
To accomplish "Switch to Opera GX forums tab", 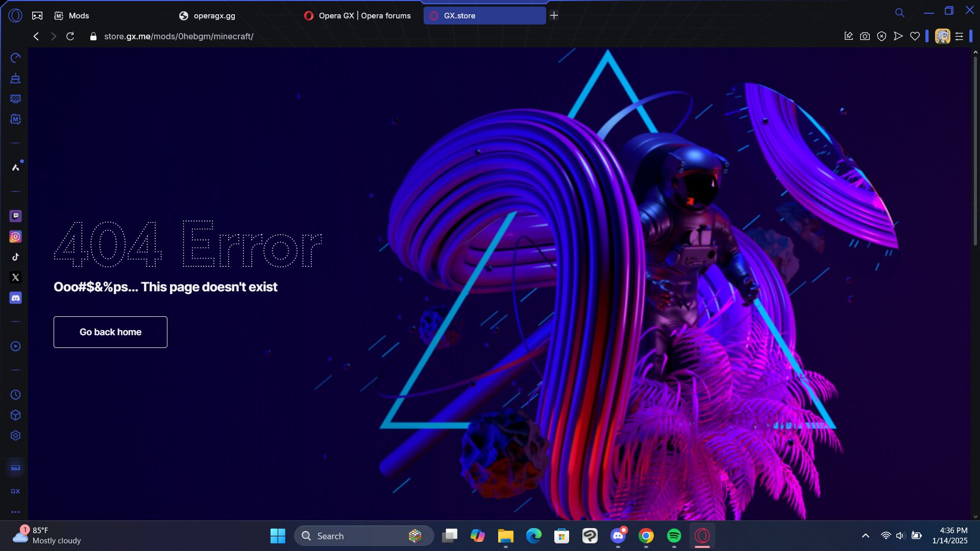I will pyautogui.click(x=358, y=16).
